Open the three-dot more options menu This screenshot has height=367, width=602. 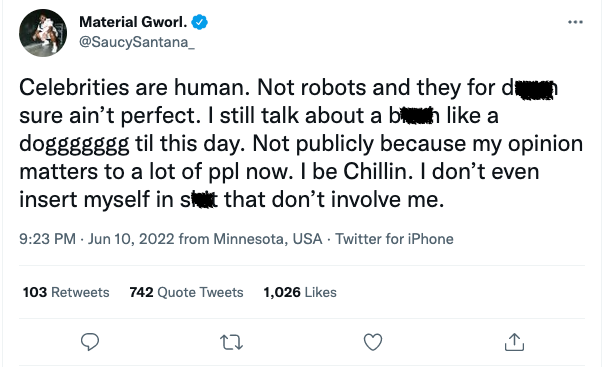click(575, 22)
